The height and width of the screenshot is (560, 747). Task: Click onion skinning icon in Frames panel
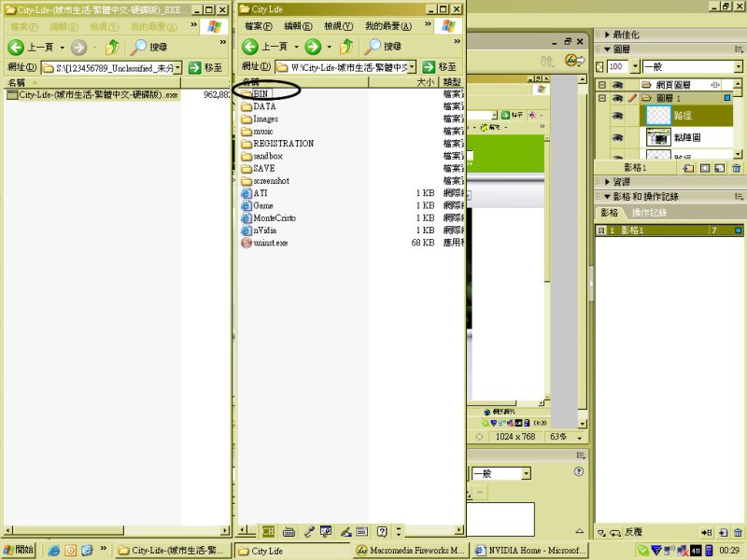602,532
